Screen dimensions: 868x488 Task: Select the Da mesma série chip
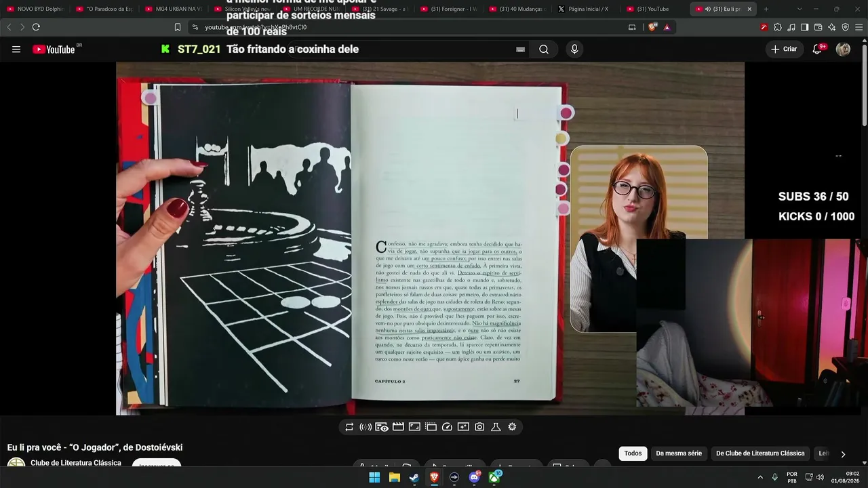[x=679, y=453]
